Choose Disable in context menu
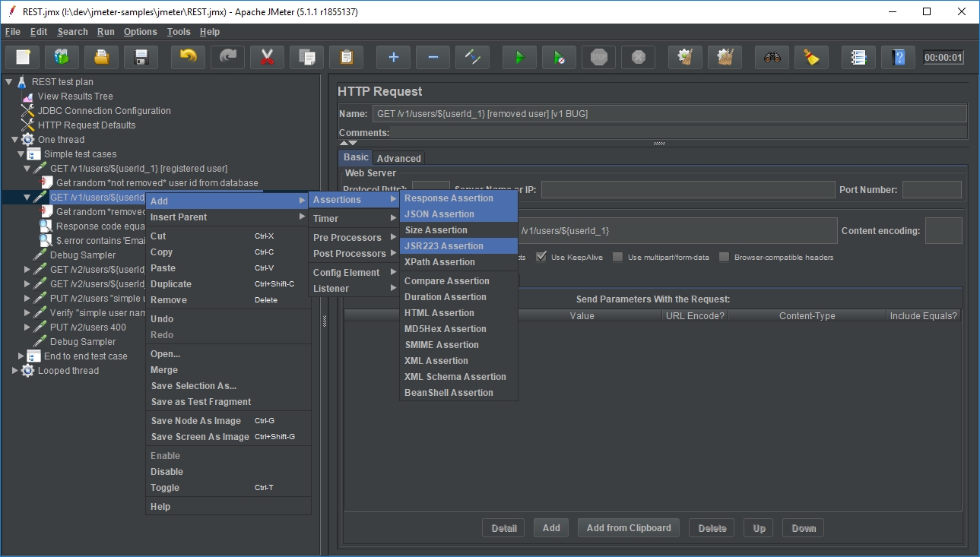The width and height of the screenshot is (980, 557). (x=228, y=472)
